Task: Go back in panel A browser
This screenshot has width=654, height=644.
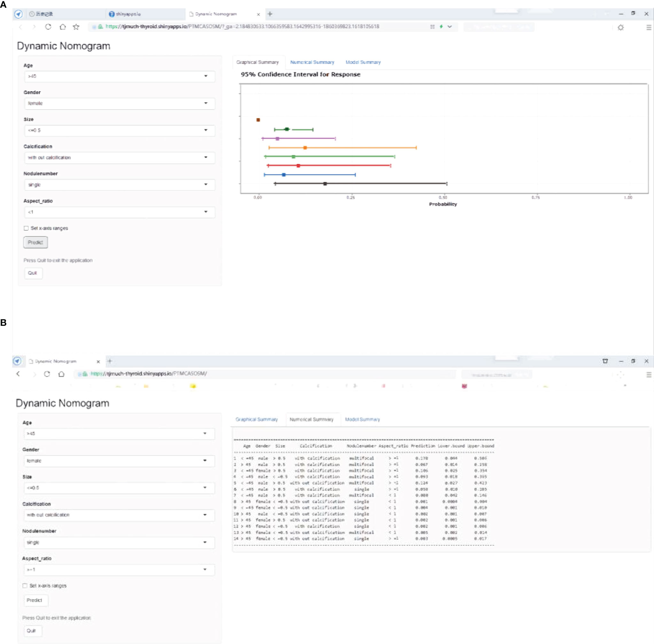Action: point(21,27)
